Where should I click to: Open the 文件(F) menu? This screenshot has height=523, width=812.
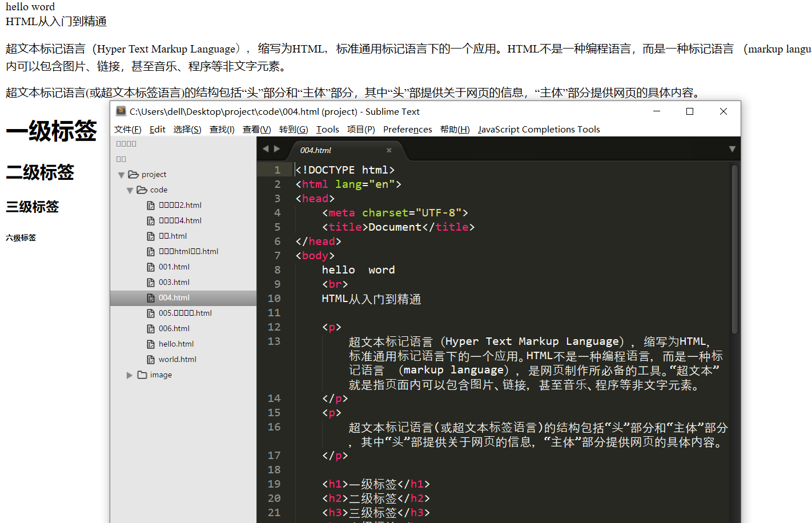[128, 130]
